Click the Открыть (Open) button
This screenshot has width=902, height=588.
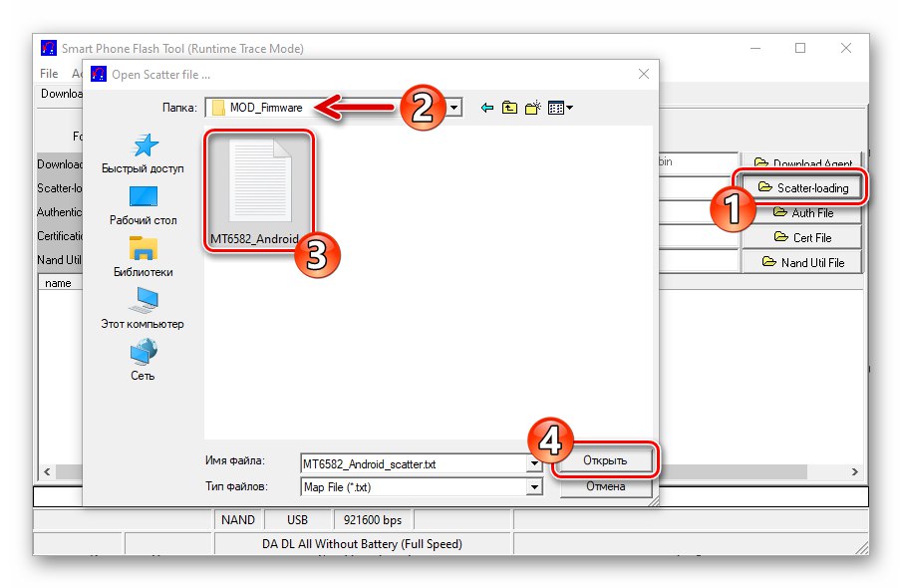coord(605,460)
